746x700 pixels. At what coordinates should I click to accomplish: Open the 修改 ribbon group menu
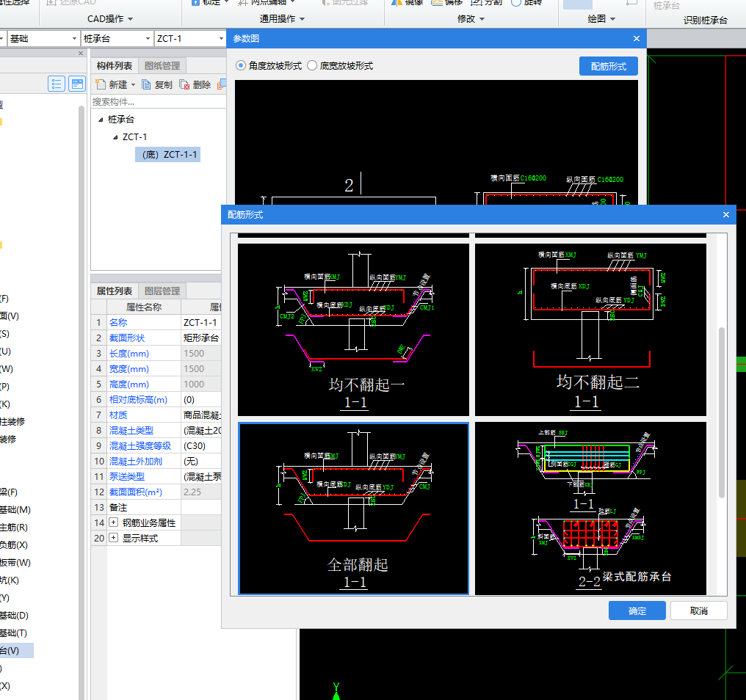tap(471, 19)
